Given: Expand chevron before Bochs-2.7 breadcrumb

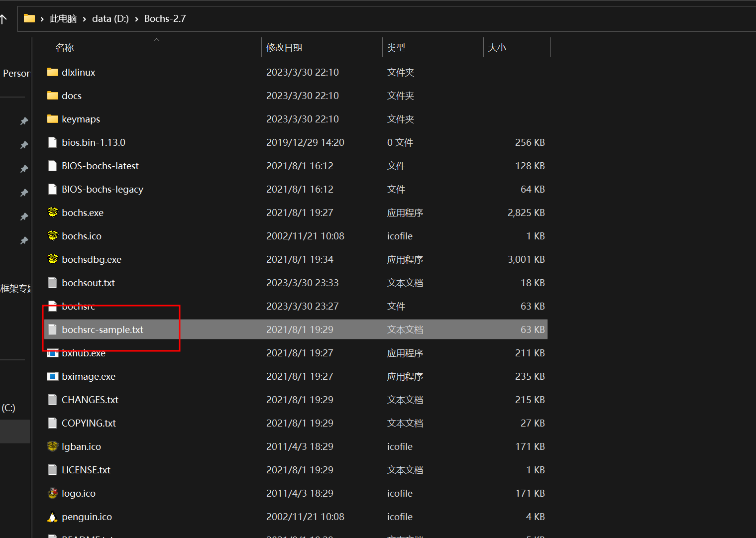Looking at the screenshot, I should coord(137,19).
